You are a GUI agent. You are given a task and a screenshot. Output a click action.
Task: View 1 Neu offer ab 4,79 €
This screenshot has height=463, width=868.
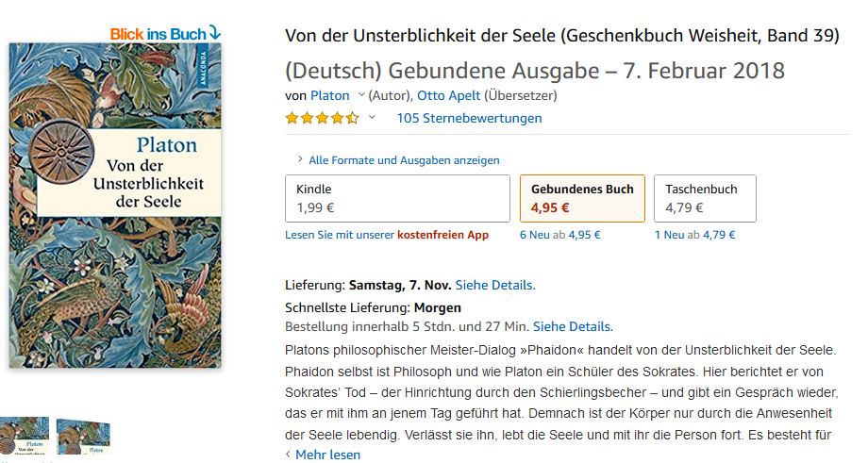click(x=694, y=235)
